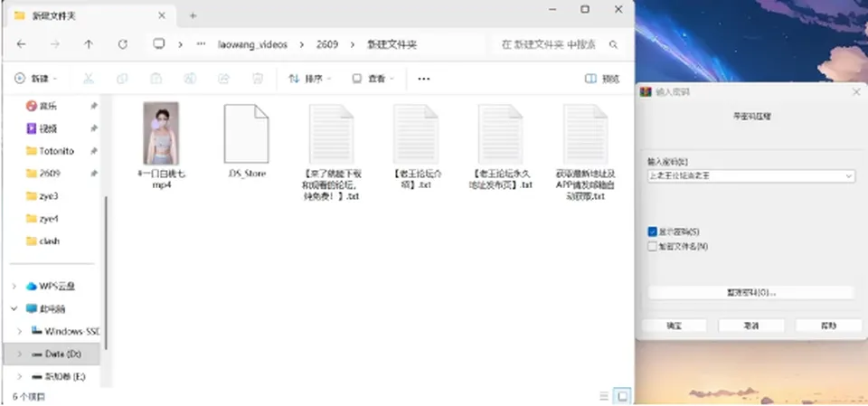The width and height of the screenshot is (868, 406).
Task: Select the .DS_Store file icon
Action: point(246,134)
